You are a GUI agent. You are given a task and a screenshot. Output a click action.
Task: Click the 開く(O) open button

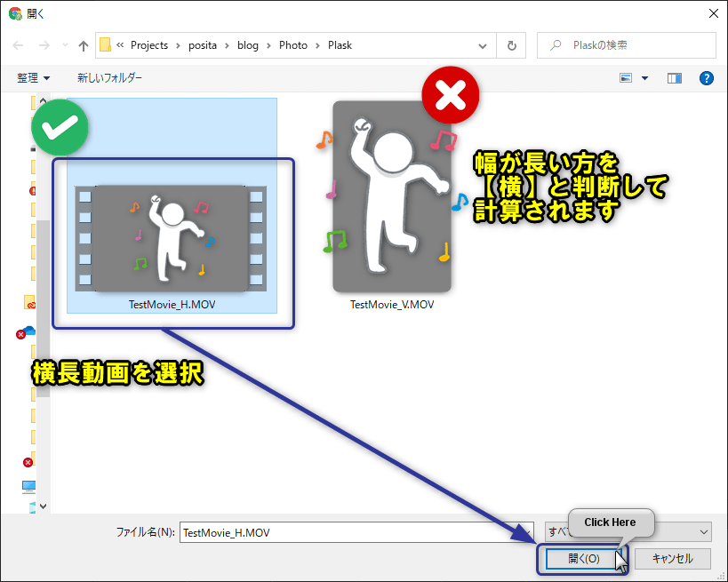tap(584, 558)
